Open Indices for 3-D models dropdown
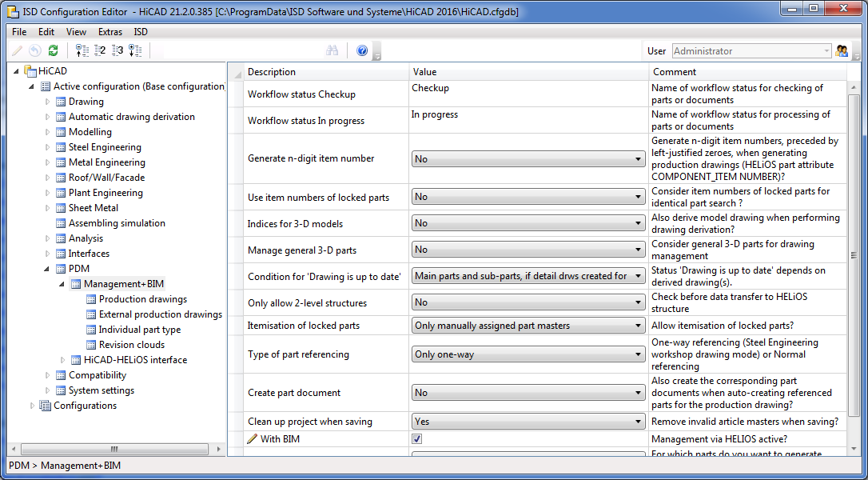Screen dimensions: 868x480 click(x=528, y=223)
